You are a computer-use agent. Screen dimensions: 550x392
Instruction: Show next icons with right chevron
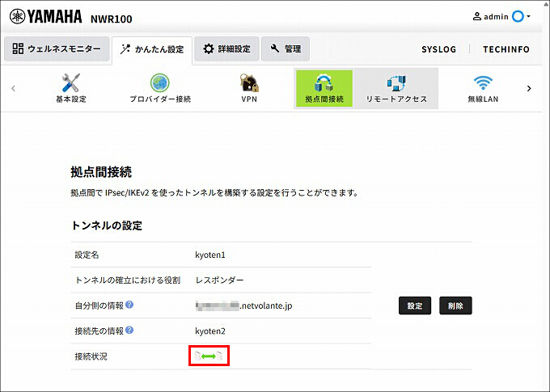[529, 88]
